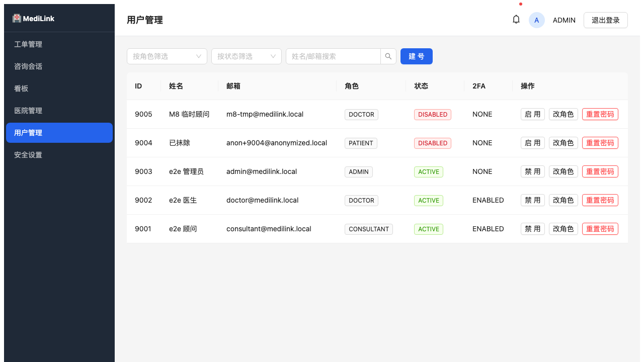The image size is (644, 362).
Task: Focus the 姓名/邮箱搜索 input
Action: (x=333, y=56)
